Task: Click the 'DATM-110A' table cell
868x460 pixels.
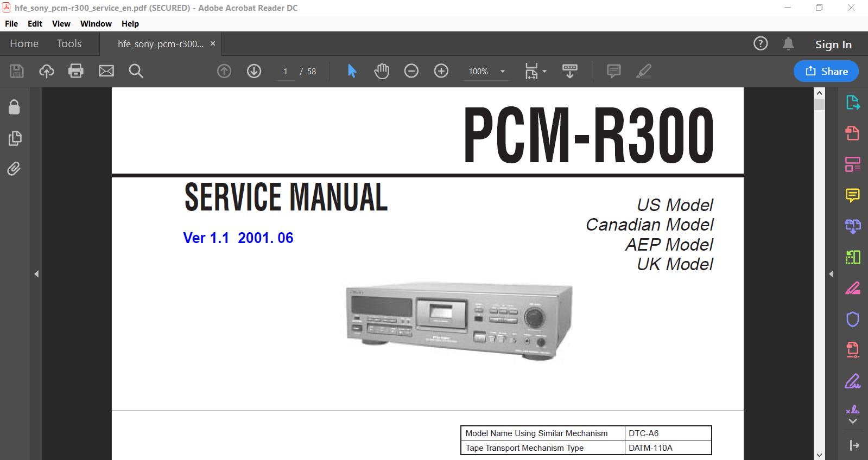Action: (x=668, y=448)
